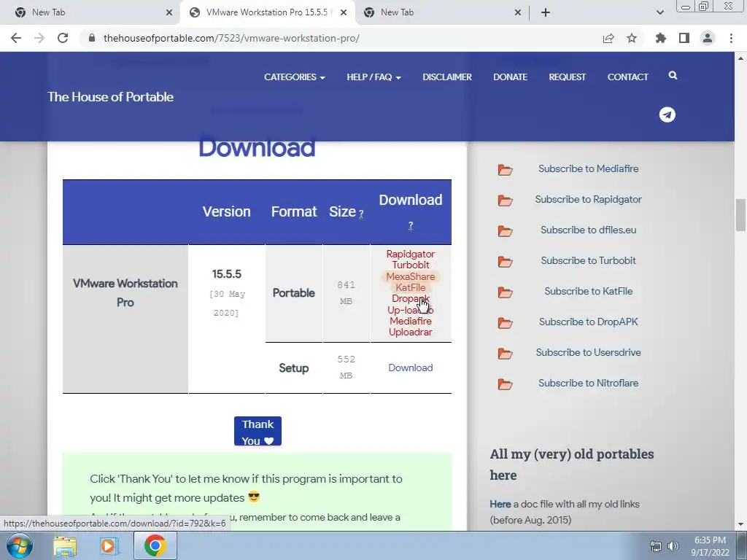Image resolution: width=747 pixels, height=560 pixels.
Task: Click The House of Portable site title
Action: tap(110, 97)
